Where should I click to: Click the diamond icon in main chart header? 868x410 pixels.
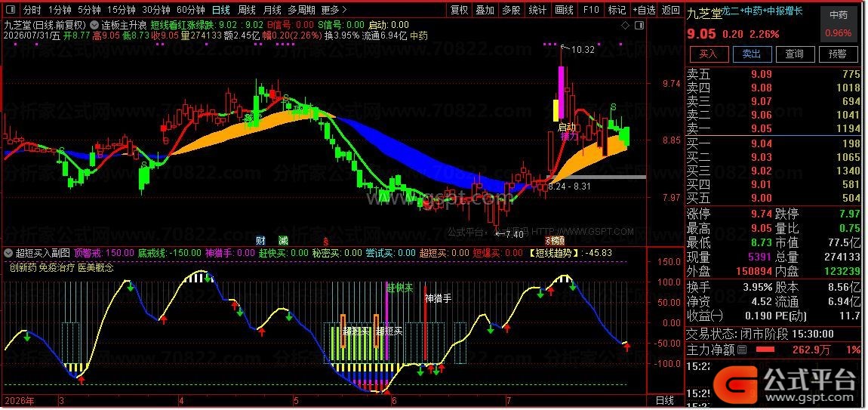coord(626,26)
